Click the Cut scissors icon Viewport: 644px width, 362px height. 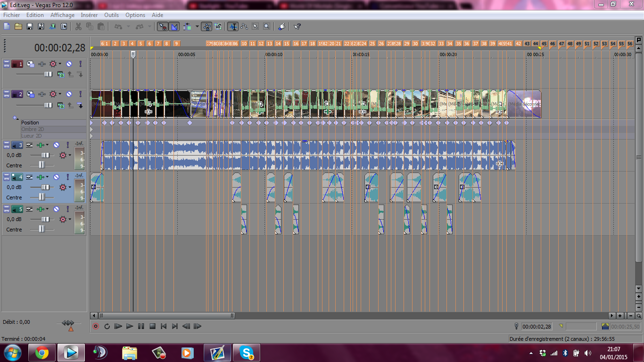pos(78,26)
